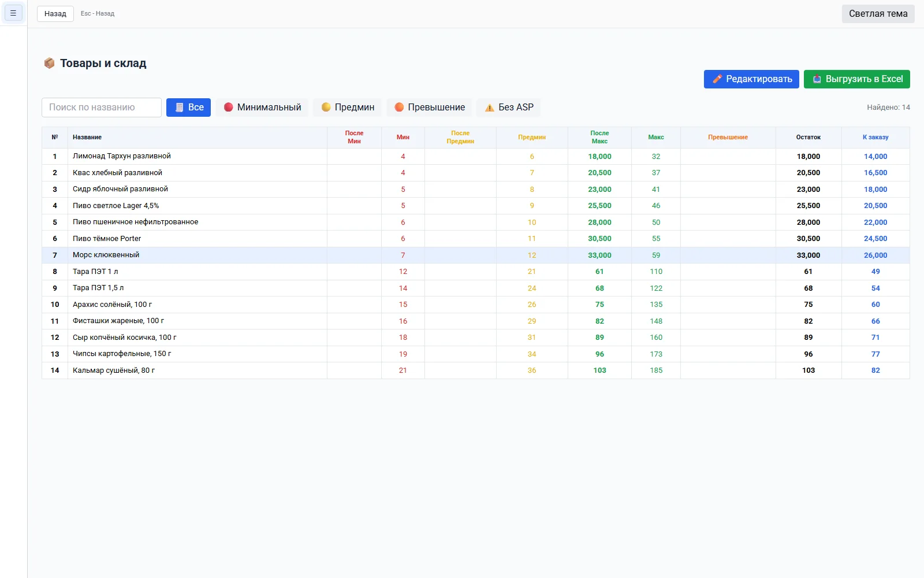Click К заказу value 14,000

[x=875, y=157]
